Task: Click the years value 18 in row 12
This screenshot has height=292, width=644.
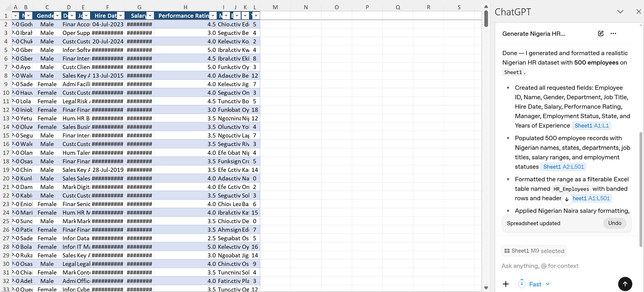Action: tap(255, 110)
